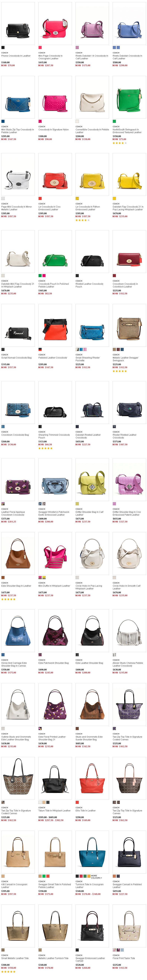Open the green North/South Swingpack photo
The width and height of the screenshot is (147, 980).
[129, 97]
